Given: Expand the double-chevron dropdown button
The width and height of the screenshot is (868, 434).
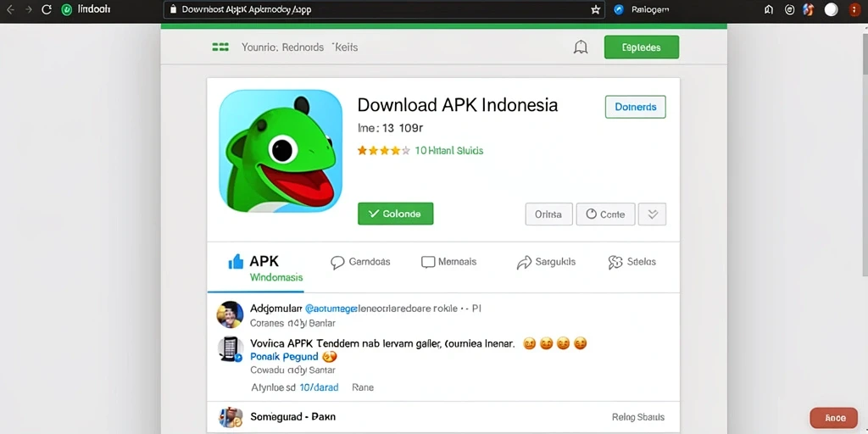Looking at the screenshot, I should (652, 214).
